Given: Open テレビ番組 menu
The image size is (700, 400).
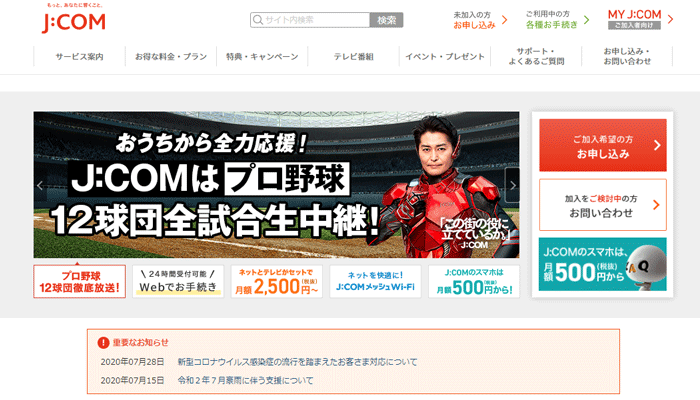Looking at the screenshot, I should coord(353,56).
